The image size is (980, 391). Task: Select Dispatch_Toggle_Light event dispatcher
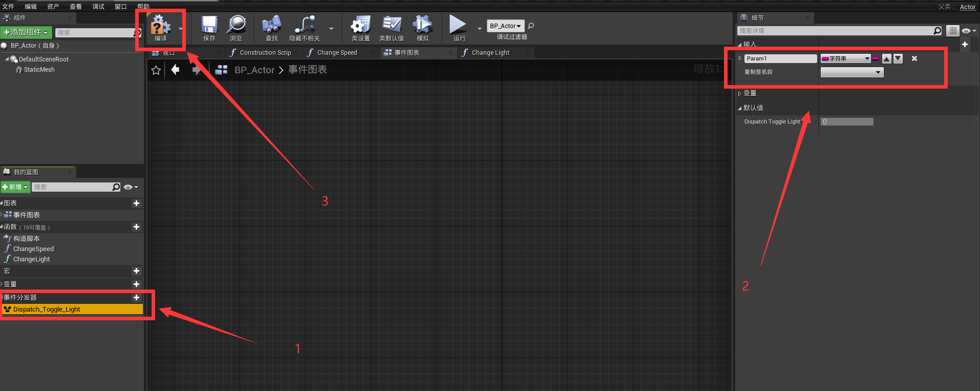tap(47, 310)
